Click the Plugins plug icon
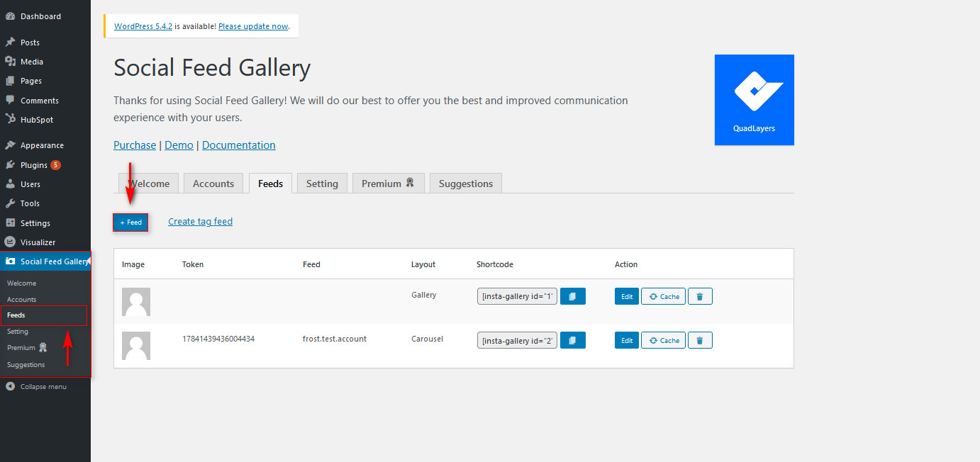This screenshot has width=980, height=462. coord(10,165)
